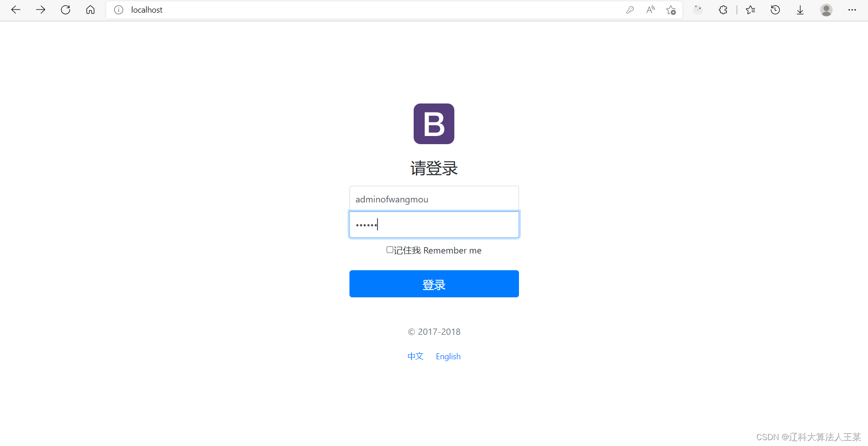Viewport: 868px width, 446px height.
Task: Open the circular browser icon left of Extensions
Action: [698, 10]
